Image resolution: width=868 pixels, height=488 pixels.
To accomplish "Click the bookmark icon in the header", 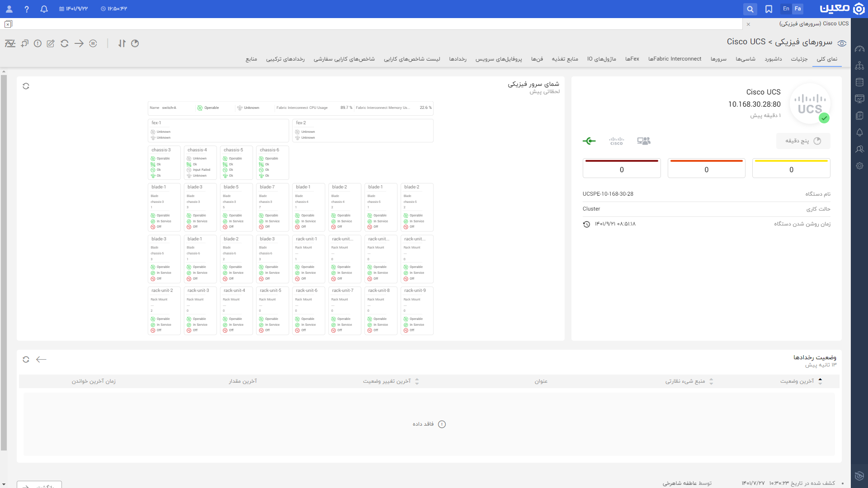I will click(x=769, y=9).
